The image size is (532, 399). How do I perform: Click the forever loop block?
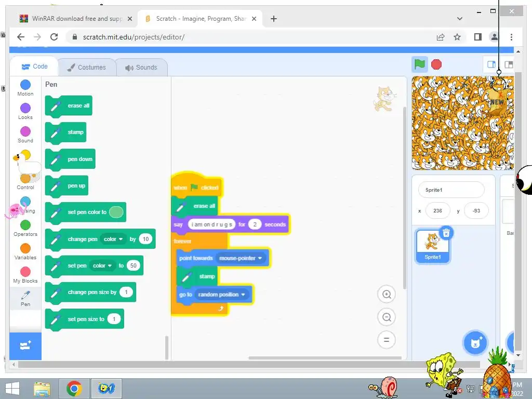[x=182, y=241]
